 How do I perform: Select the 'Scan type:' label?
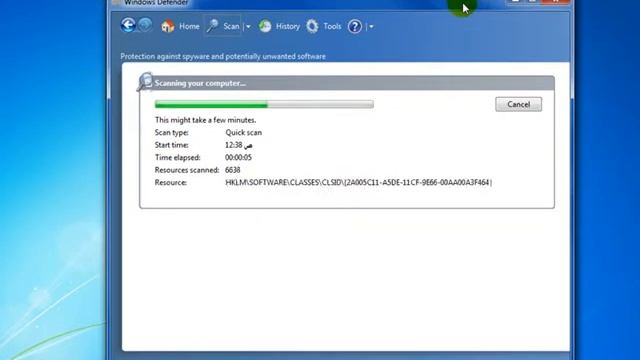(x=171, y=133)
